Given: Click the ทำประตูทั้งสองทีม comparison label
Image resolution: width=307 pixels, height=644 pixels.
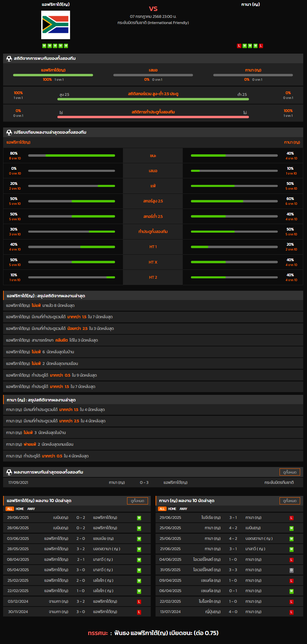Looking at the screenshot, I should pos(153,232).
